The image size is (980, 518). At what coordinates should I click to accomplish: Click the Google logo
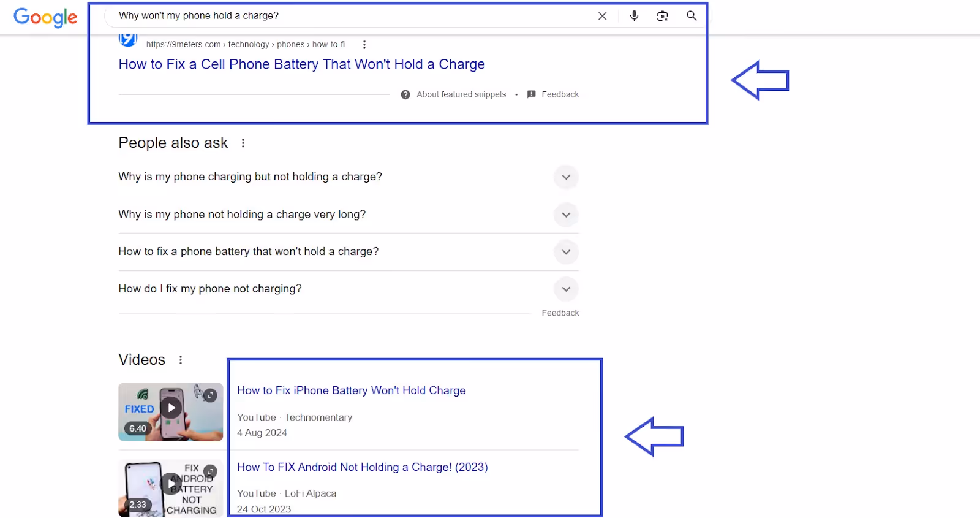(45, 17)
